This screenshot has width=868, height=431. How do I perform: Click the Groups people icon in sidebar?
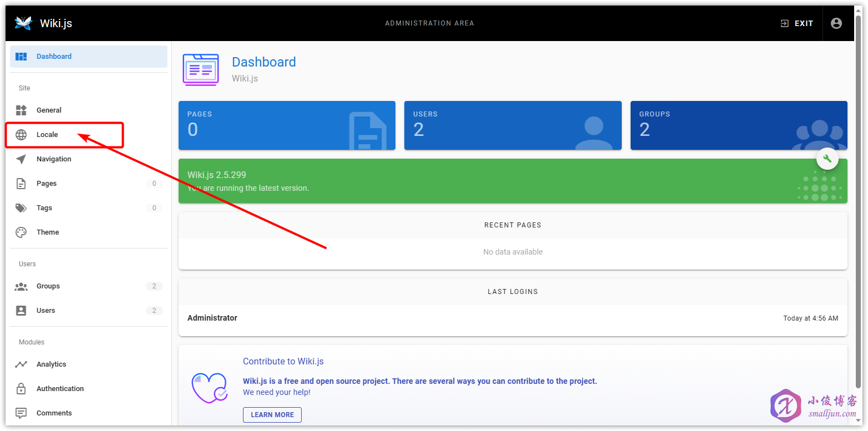(x=21, y=286)
